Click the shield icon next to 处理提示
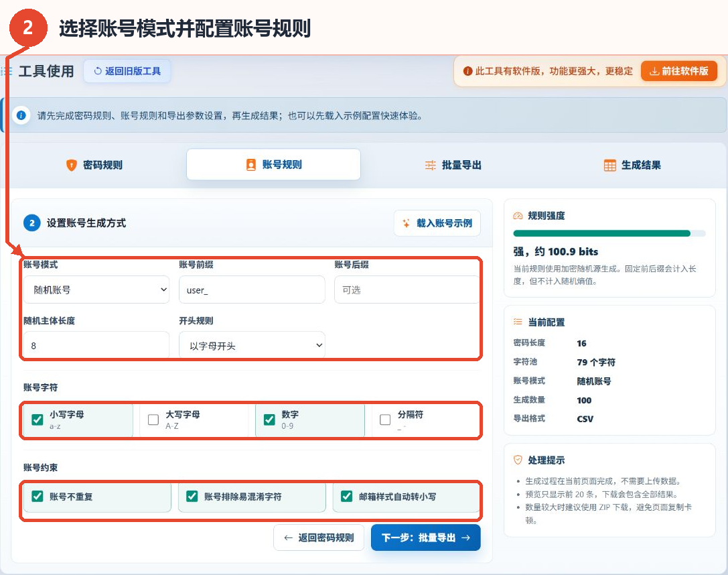The image size is (728, 575). pos(518,460)
